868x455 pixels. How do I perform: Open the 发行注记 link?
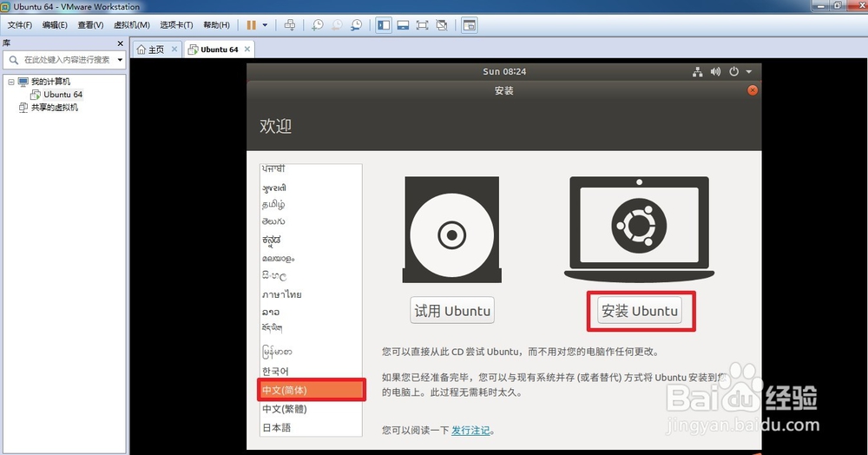470,430
